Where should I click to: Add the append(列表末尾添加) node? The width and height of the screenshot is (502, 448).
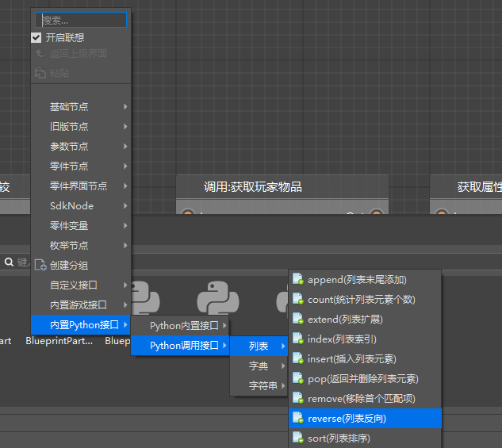365,280
